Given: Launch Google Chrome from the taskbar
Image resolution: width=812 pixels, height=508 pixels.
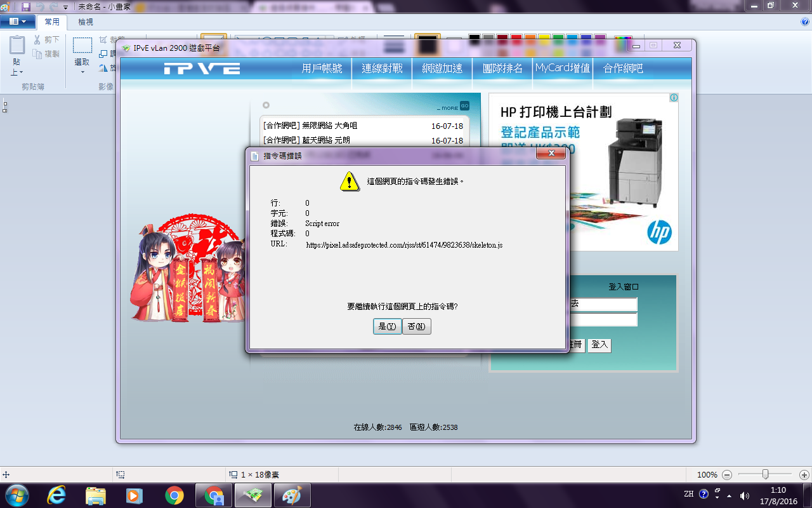Looking at the screenshot, I should [174, 495].
